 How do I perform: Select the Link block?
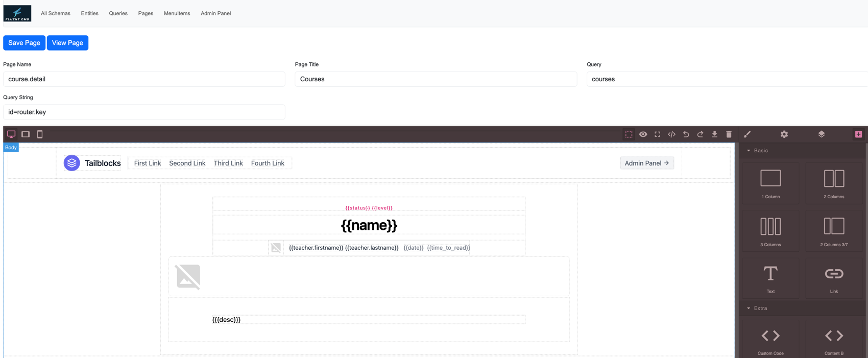834,278
